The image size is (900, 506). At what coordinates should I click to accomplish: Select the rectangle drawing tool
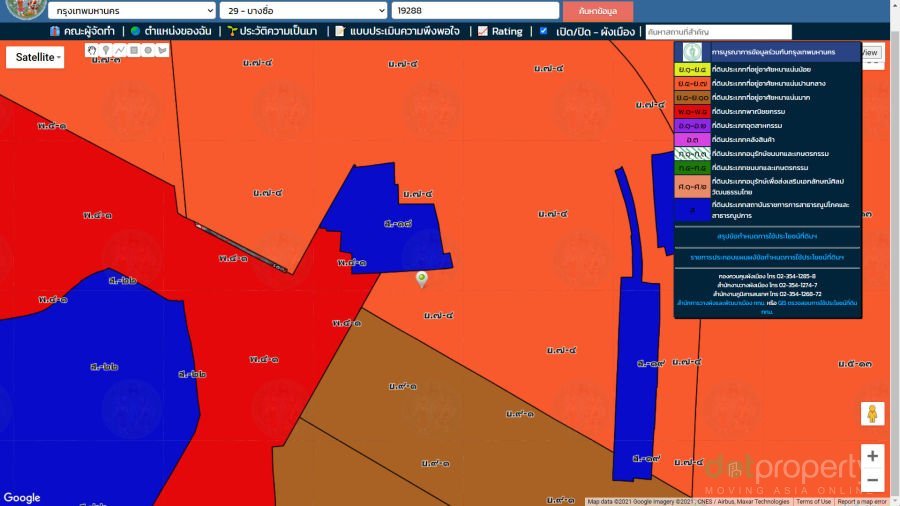133,50
